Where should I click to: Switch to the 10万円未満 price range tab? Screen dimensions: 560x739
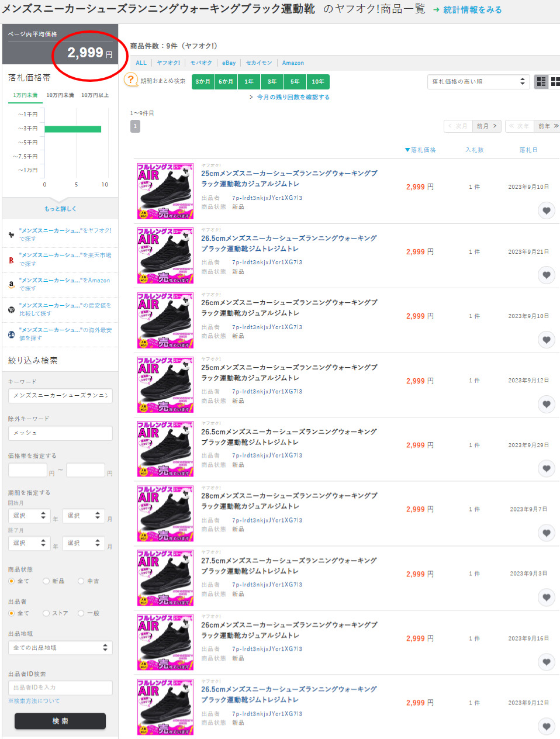60,95
